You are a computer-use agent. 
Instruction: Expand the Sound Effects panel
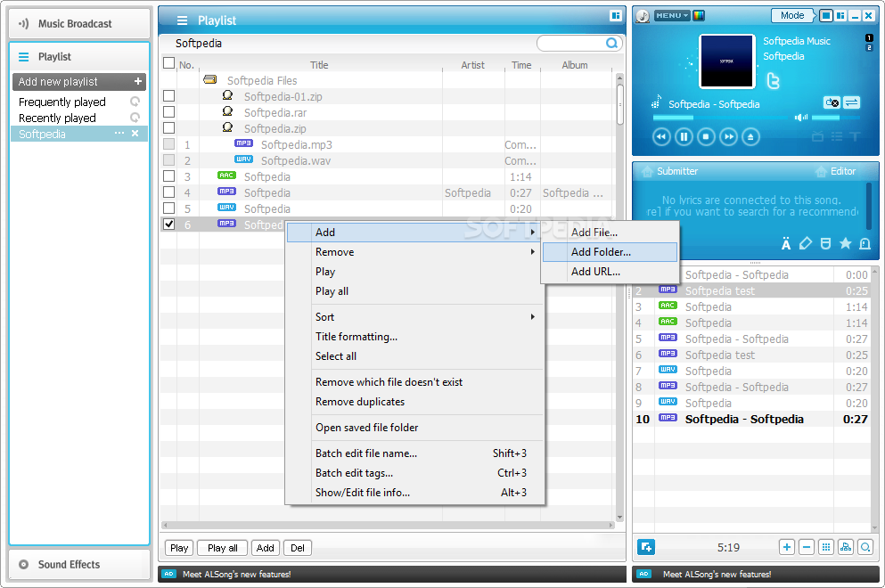click(79, 564)
